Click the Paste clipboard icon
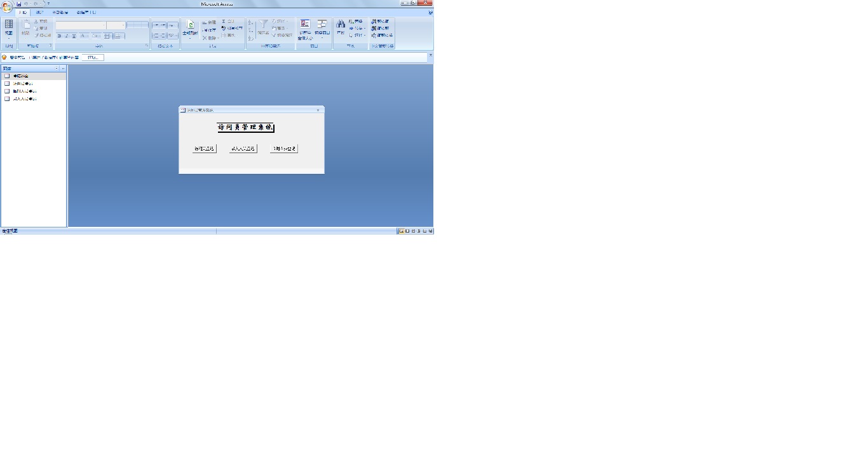Screen dimensions: 868x469 coord(25,25)
